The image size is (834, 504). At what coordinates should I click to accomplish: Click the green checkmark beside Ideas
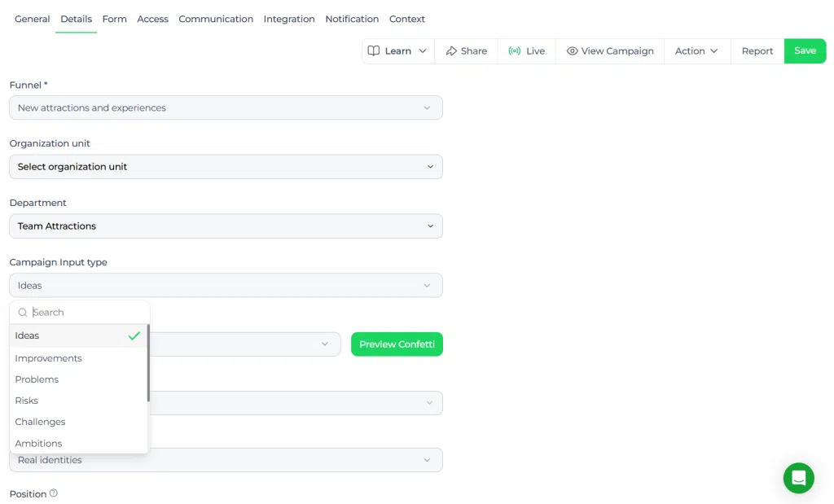pos(134,336)
